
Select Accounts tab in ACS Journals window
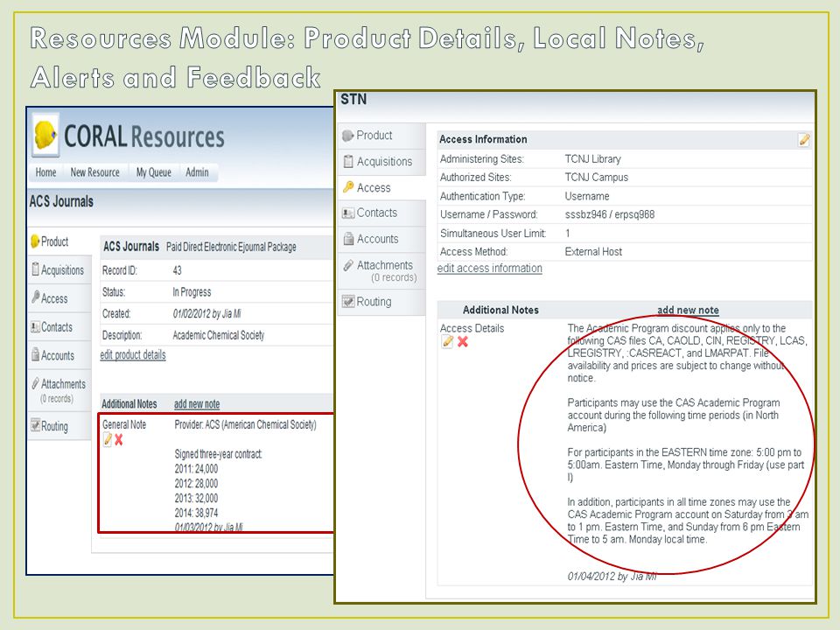59,355
